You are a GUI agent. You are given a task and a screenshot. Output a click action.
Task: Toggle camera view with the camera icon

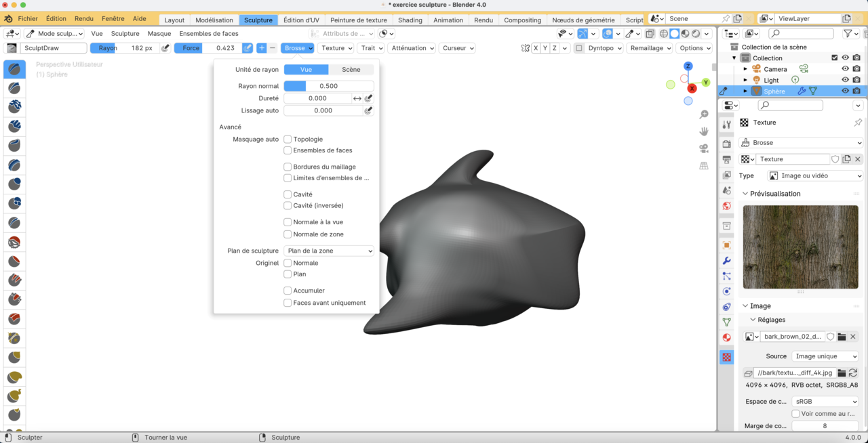click(704, 148)
